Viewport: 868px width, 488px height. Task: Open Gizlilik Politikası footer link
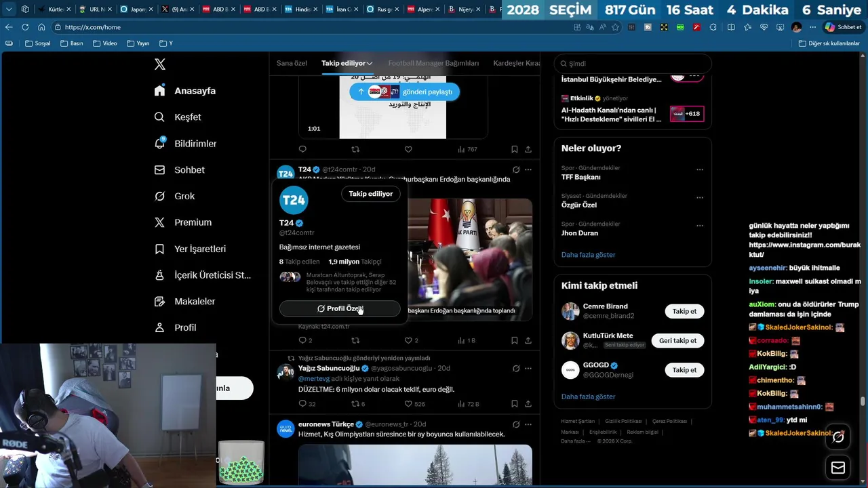tap(623, 422)
